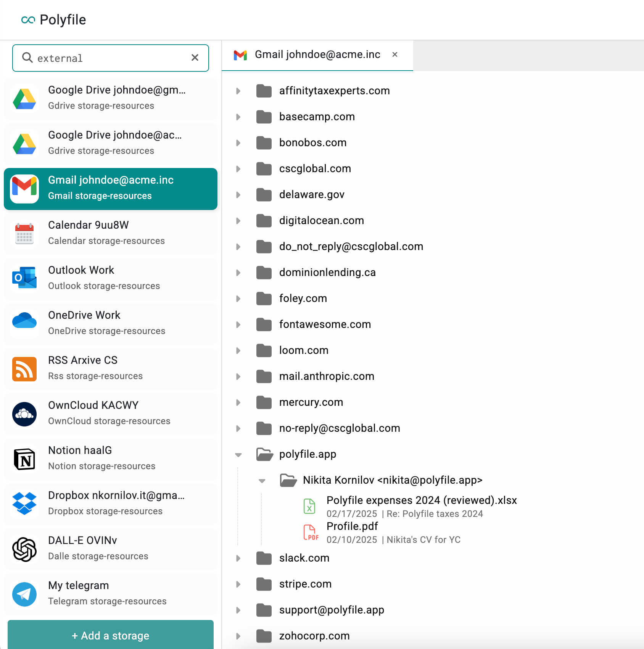Collapse the Nikita Kornilov sender folder
Viewport: 644px width, 649px height.
click(x=262, y=480)
